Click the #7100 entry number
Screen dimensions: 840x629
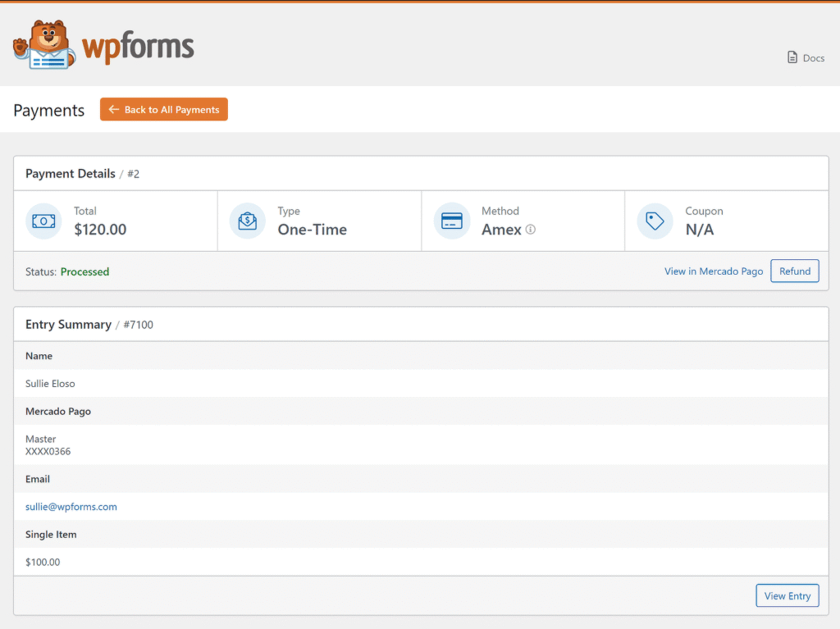138,325
